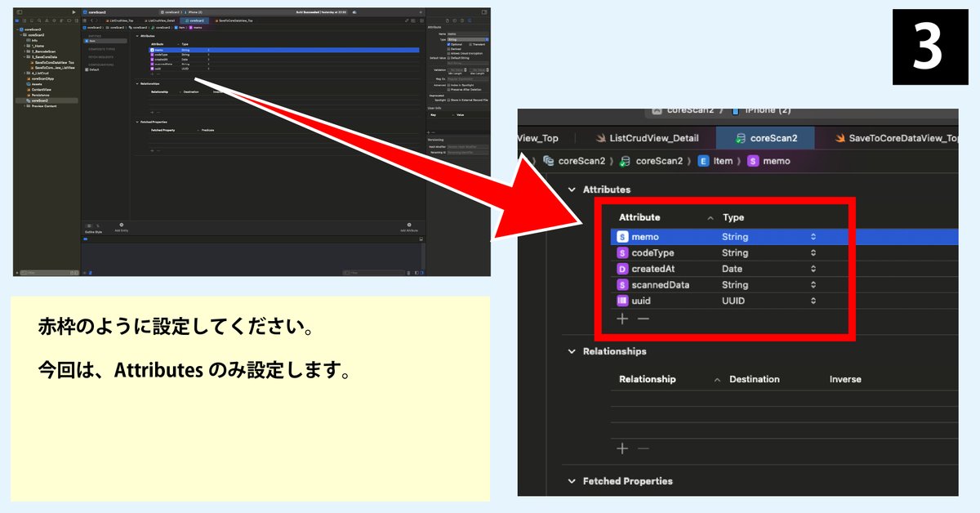Toggle Allows Cloud Encryption checkbox

tap(448, 54)
